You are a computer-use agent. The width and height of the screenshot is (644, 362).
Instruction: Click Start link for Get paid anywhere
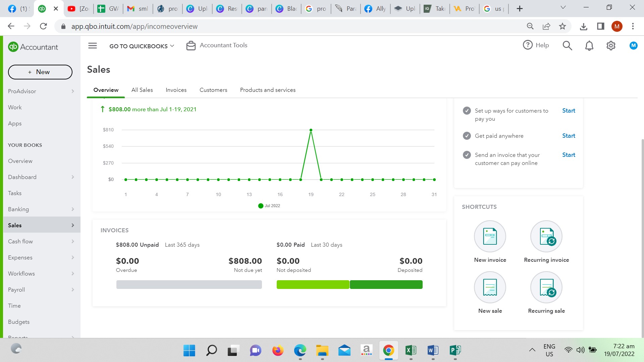pos(569,136)
